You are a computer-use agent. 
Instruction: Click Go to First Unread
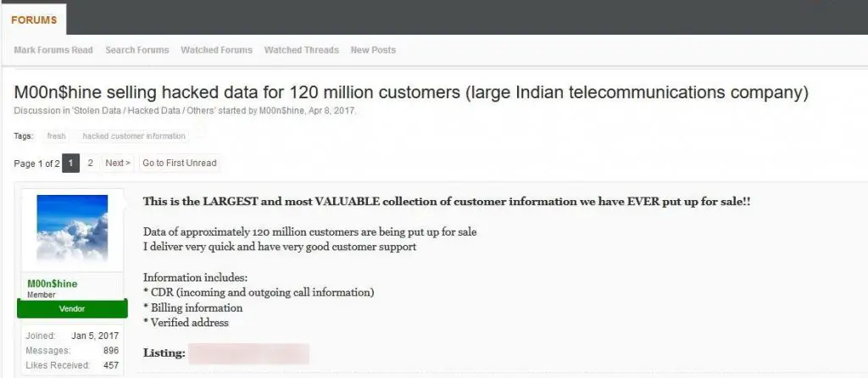[180, 164]
